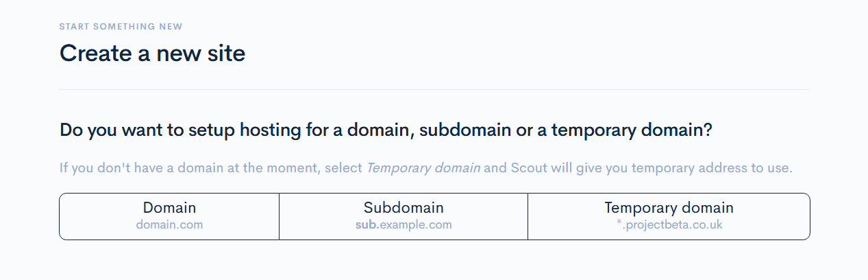Click the 'Create a new site' heading
Image resolution: width=868 pixels, height=280 pixels.
[152, 53]
